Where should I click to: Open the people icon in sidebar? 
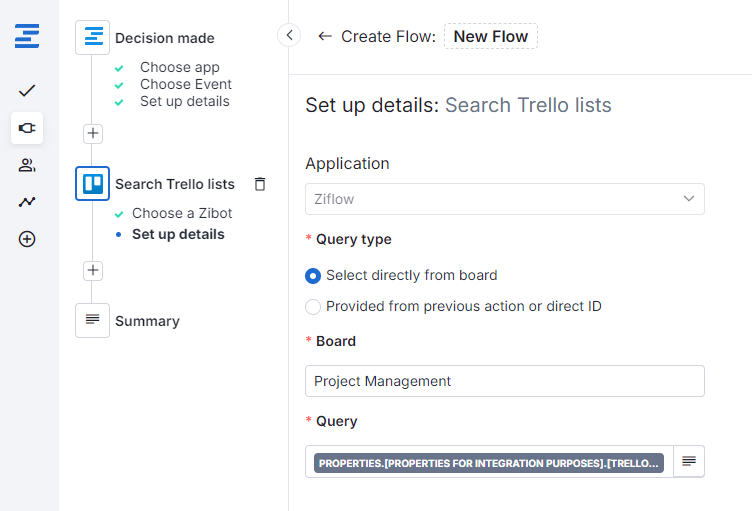pos(27,165)
